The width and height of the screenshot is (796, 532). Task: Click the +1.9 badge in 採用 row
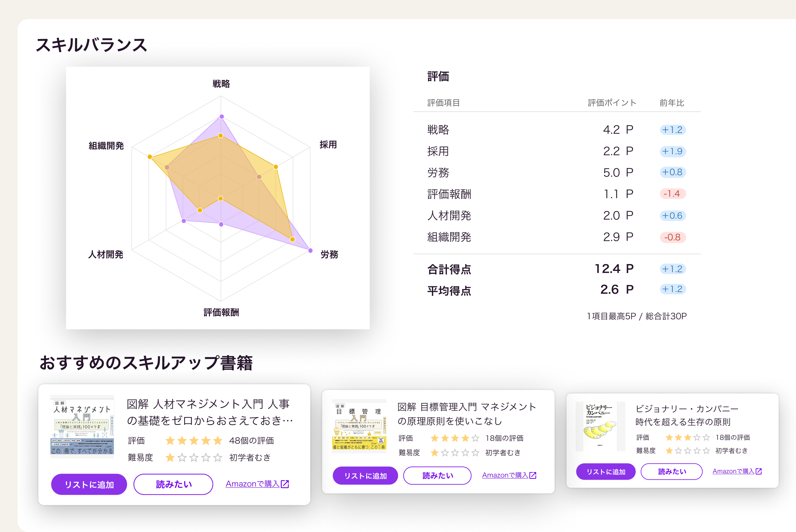coord(673,151)
